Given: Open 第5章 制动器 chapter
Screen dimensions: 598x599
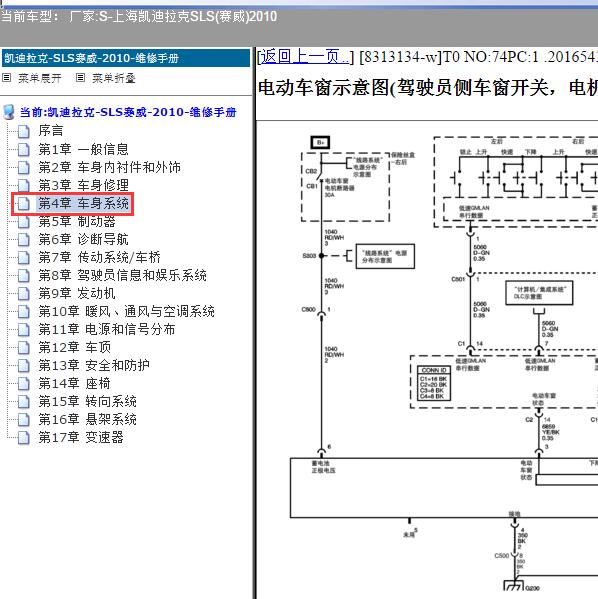Looking at the screenshot, I should (x=77, y=221).
